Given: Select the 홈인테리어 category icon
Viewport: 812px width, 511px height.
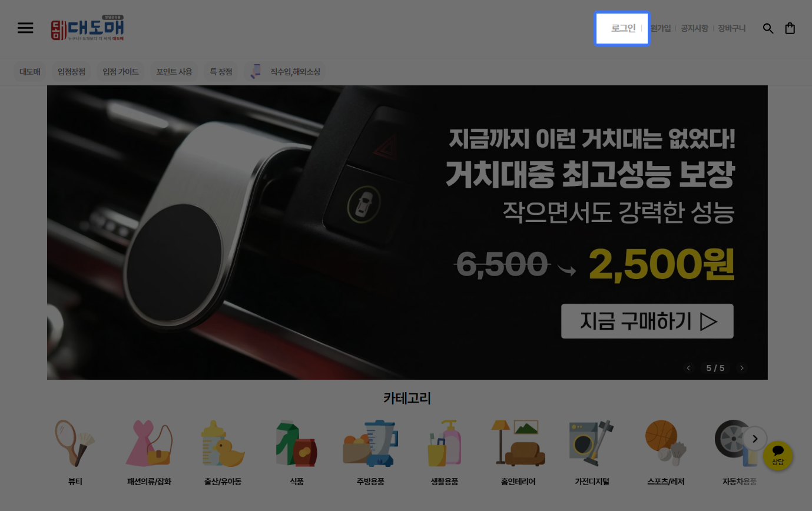Looking at the screenshot, I should point(518,443).
